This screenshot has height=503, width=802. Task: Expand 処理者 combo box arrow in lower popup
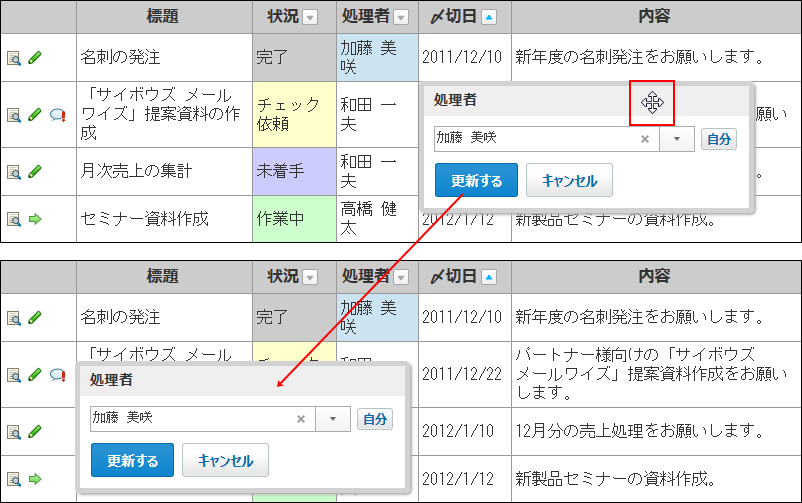coord(333,419)
